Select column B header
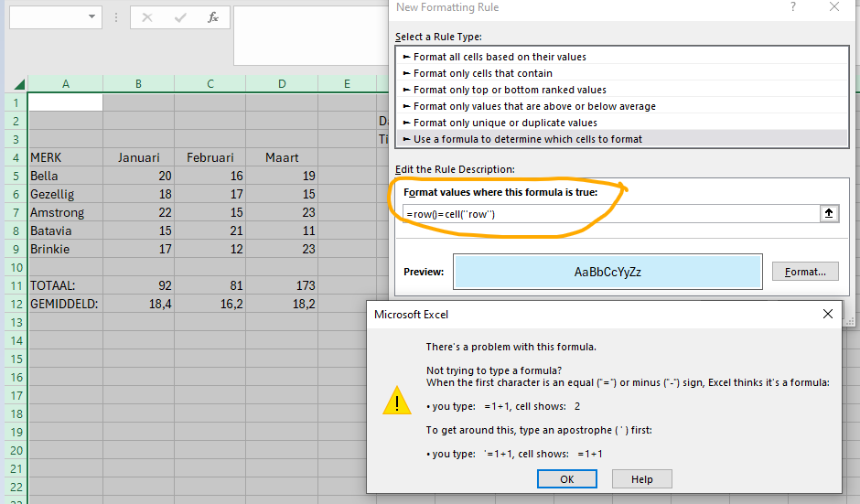 click(x=138, y=84)
